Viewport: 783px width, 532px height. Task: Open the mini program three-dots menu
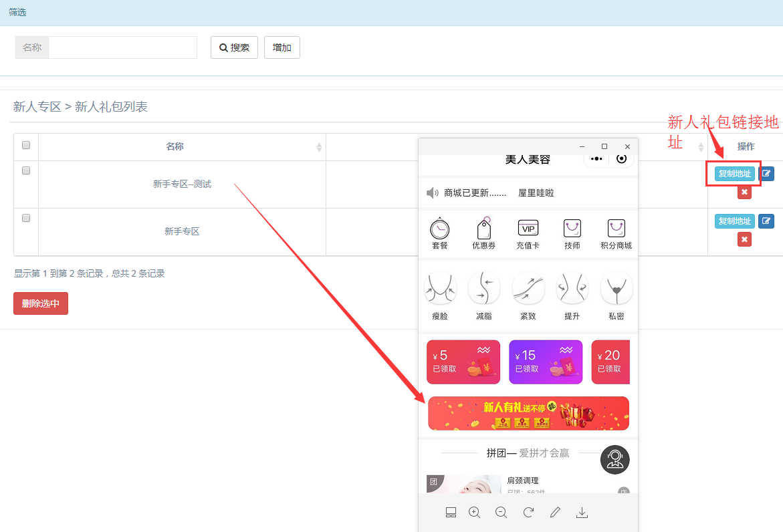pyautogui.click(x=596, y=158)
